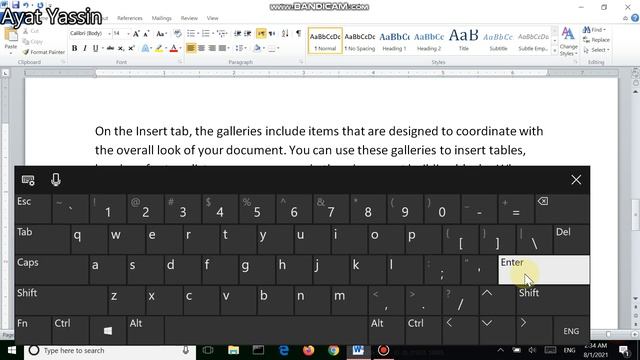Viewport: 640px width, 360px height.
Task: Click Replace in Editing group
Action: [x=596, y=40]
